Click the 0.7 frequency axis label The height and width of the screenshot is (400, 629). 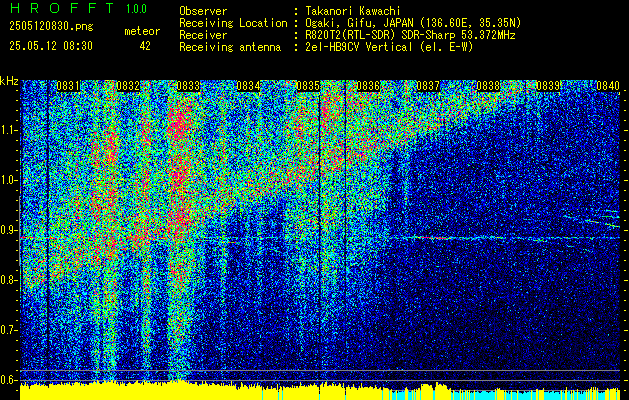pos(8,330)
